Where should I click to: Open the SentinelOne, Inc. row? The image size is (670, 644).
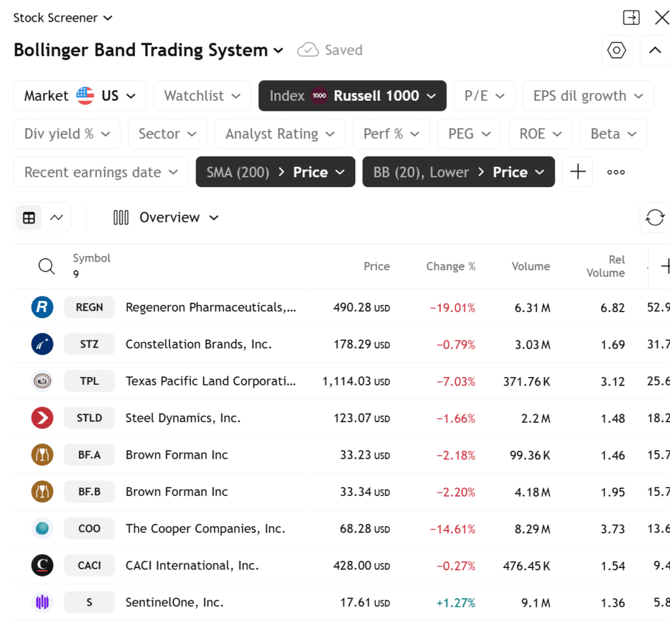pyautogui.click(x=174, y=603)
